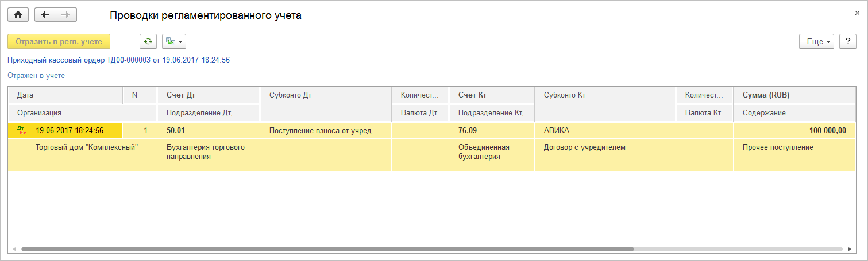Screen dimensions: 868x261
Task: Go forward with the right arrow
Action: coord(65,15)
